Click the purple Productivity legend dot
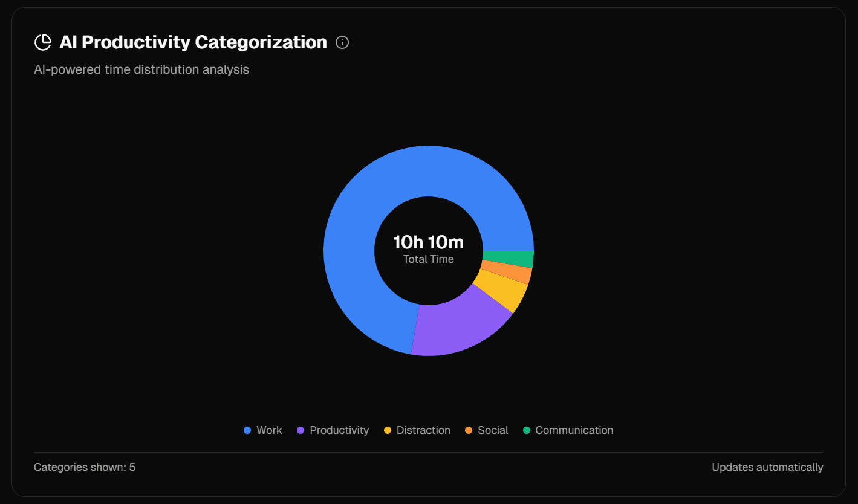Image resolution: width=858 pixels, height=504 pixels. tap(301, 430)
